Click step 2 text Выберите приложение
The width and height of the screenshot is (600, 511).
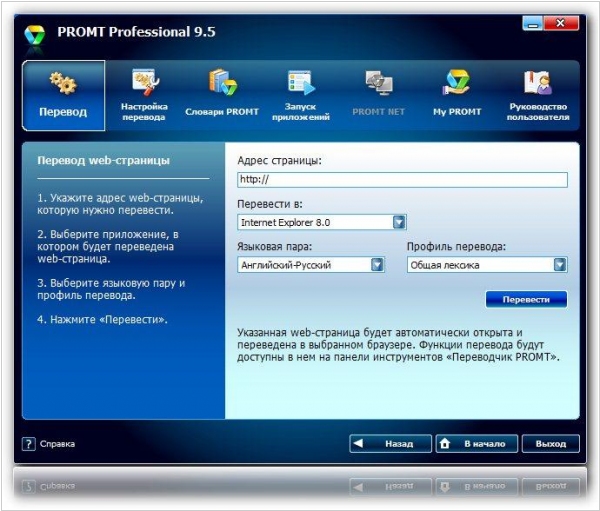point(108,247)
